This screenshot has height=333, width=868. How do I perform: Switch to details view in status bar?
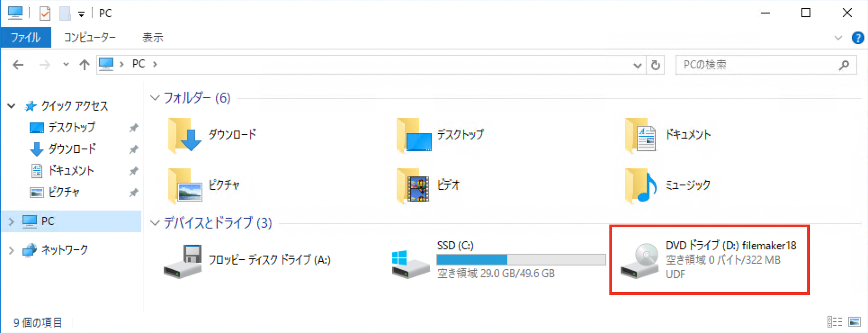pos(835,322)
